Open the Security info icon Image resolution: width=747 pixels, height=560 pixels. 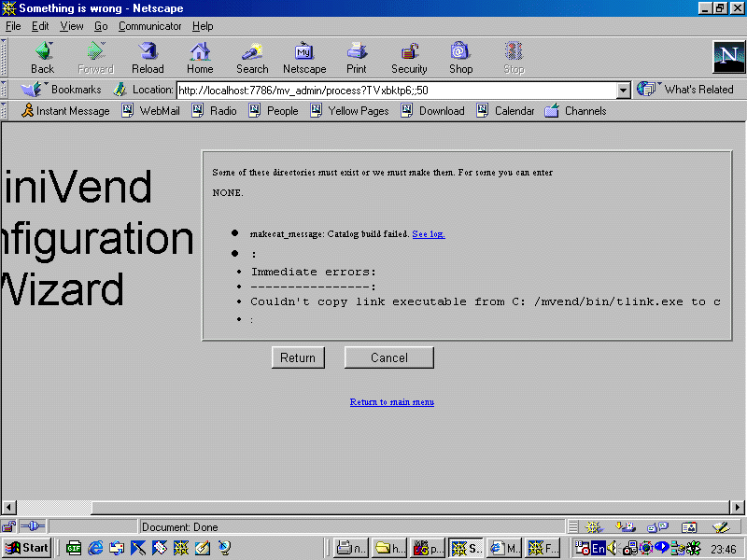tap(409, 57)
